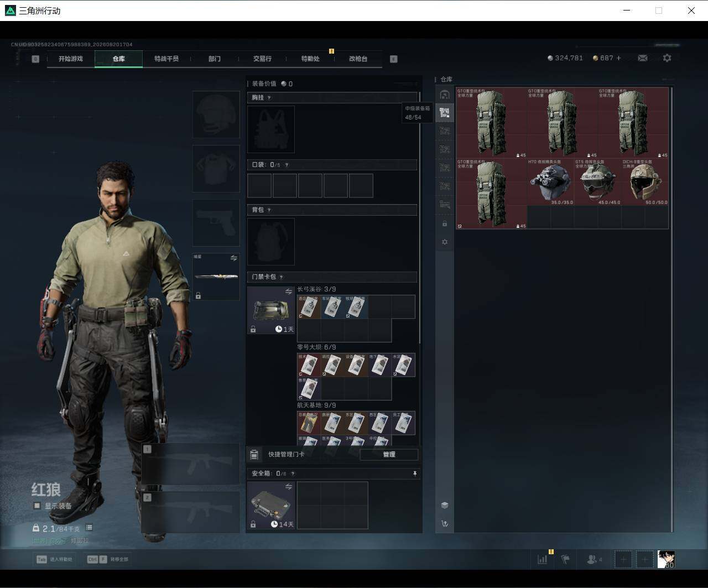This screenshot has height=588, width=708.
Task: Click the flag icon in bottom bar
Action: (x=565, y=559)
